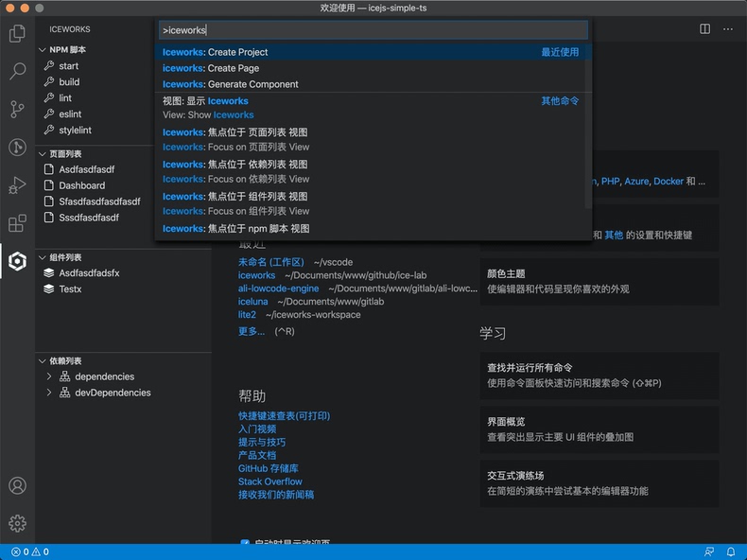Open the Source Control view icon
The image size is (747, 560).
coord(17,109)
